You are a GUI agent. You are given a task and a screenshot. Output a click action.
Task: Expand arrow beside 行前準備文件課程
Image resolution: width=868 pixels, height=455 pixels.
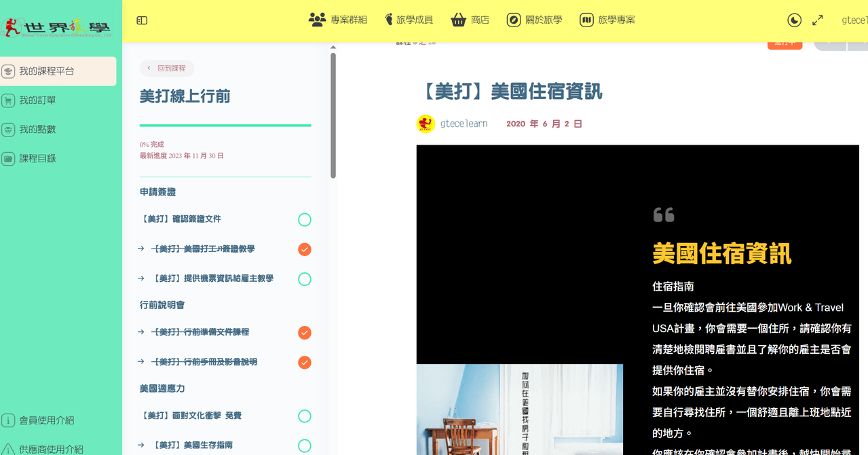click(x=141, y=332)
